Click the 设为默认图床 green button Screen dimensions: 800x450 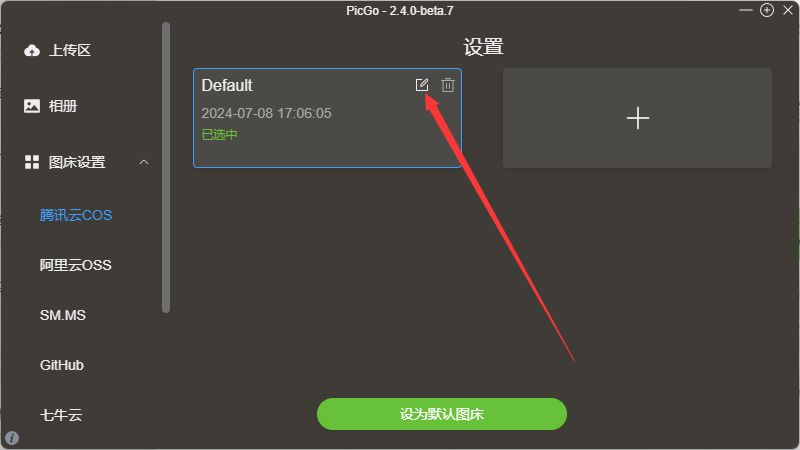click(442, 414)
